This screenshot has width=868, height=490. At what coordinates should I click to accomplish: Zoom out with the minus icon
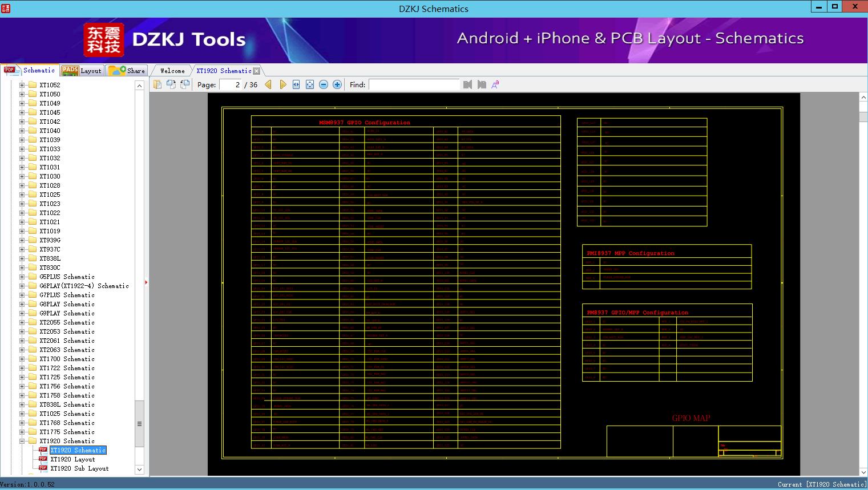point(324,84)
